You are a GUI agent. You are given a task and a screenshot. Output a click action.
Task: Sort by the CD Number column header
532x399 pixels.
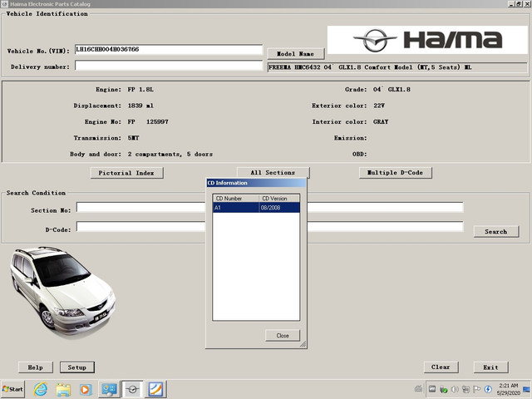pyautogui.click(x=236, y=199)
